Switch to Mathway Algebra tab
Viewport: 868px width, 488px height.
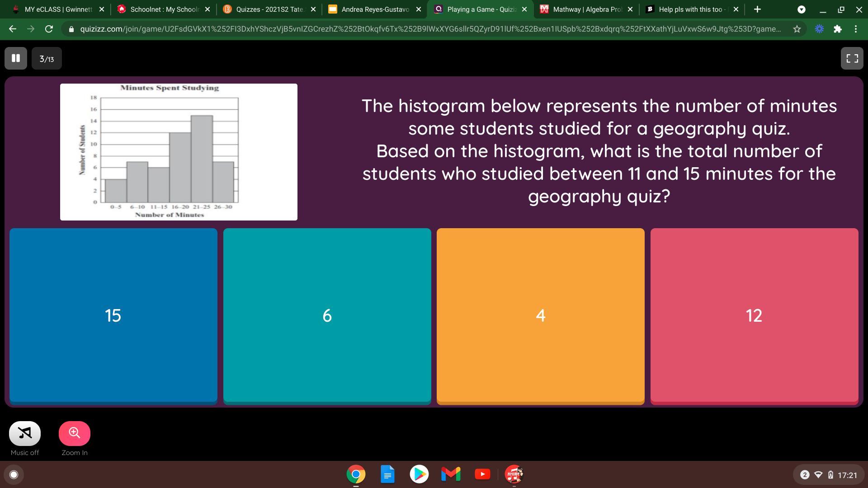tap(586, 9)
